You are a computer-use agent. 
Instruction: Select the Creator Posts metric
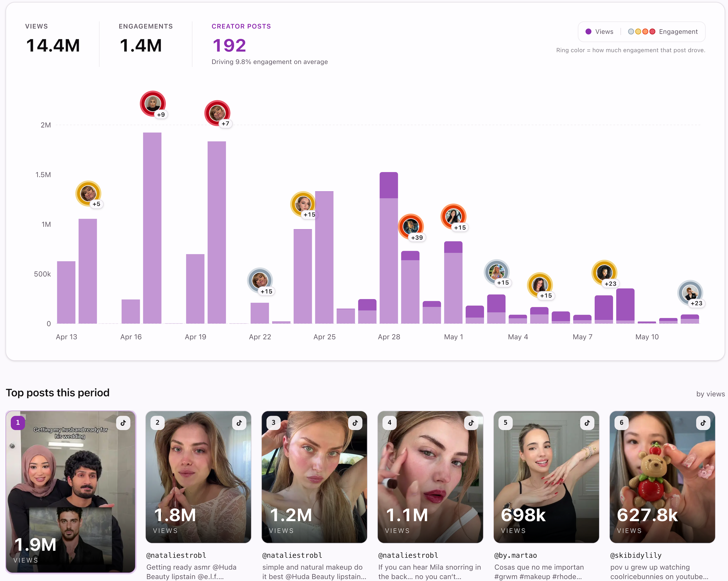[269, 44]
